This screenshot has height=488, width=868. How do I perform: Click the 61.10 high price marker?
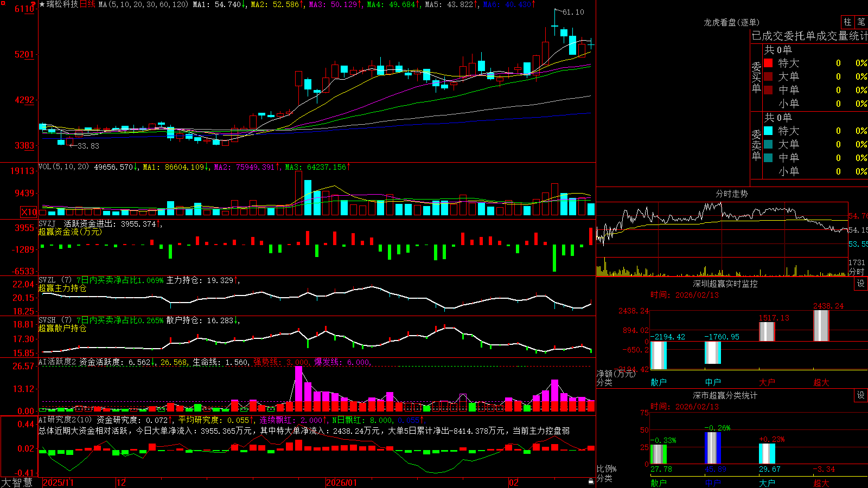click(x=573, y=12)
